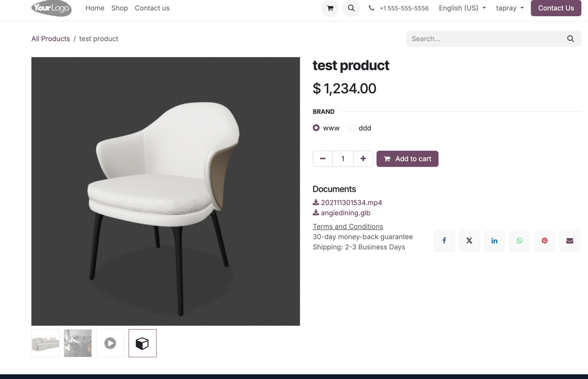588x379 pixels.
Task: Share the product on LinkedIn
Action: point(494,241)
